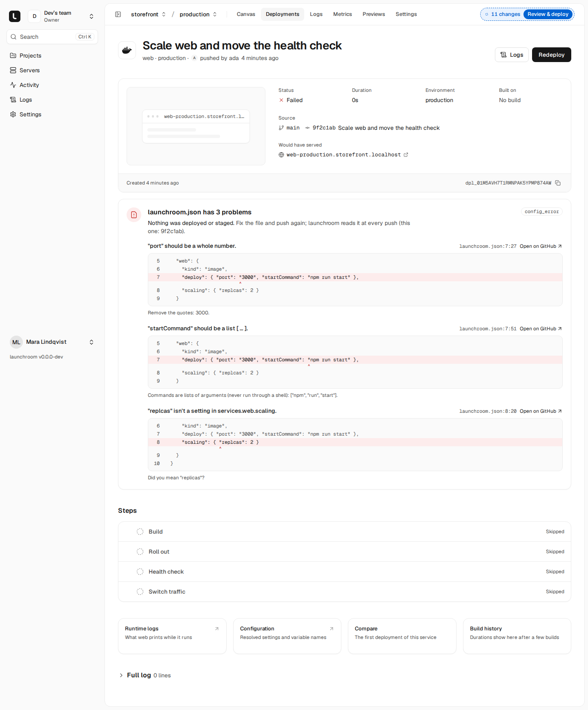Go to the Metrics tab
The image size is (588, 710).
click(x=343, y=14)
